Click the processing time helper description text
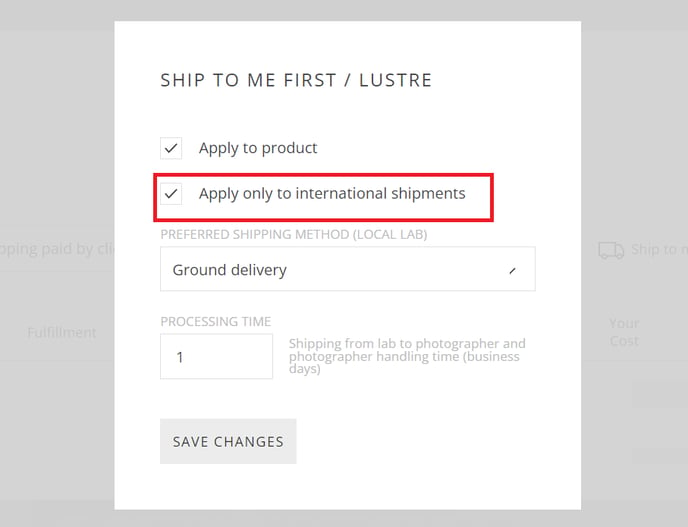This screenshot has height=527, width=688. (x=407, y=356)
